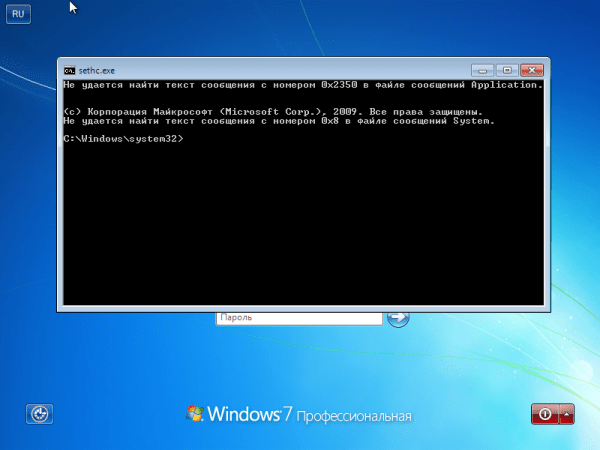Minimize the sethc.exe console window
The height and width of the screenshot is (450, 600).
tap(483, 70)
